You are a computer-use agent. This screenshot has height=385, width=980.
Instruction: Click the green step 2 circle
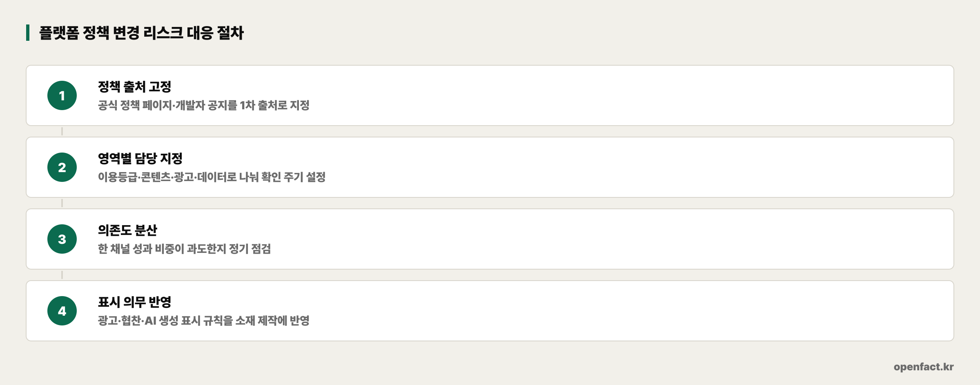click(x=62, y=167)
